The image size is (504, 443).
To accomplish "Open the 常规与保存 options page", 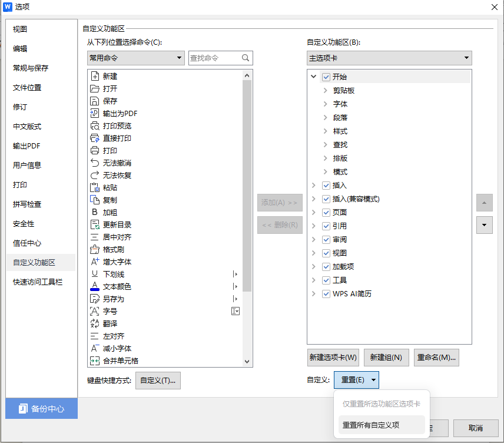I will coord(31,68).
